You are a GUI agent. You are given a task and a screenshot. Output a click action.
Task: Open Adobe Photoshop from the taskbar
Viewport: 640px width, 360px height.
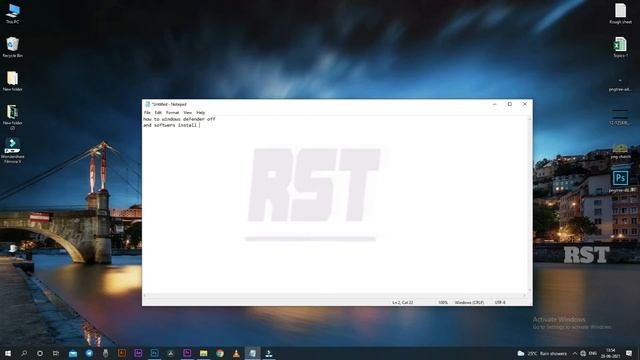click(x=154, y=353)
